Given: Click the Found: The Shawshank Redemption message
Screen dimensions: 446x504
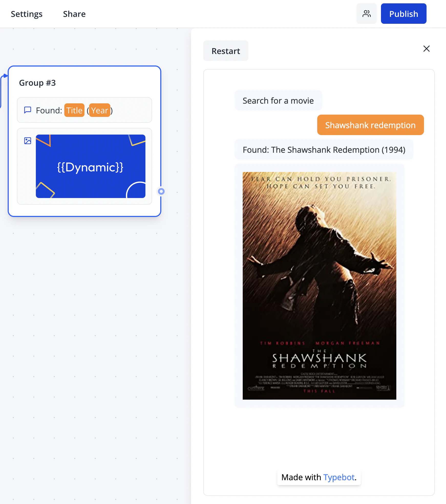Looking at the screenshot, I should point(324,150).
